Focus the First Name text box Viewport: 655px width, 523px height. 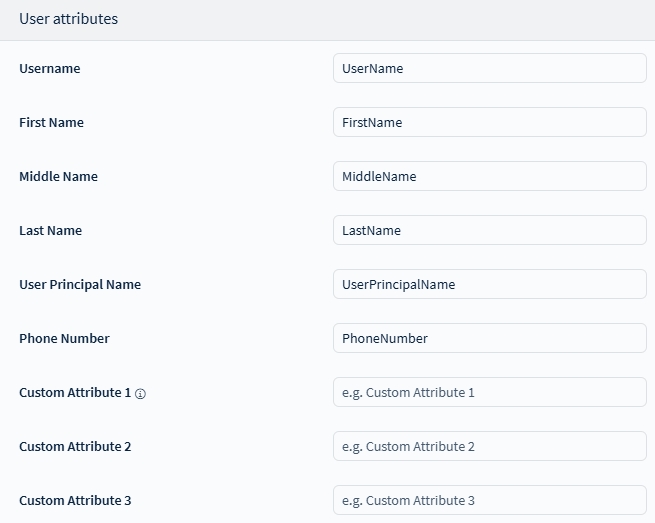(489, 123)
